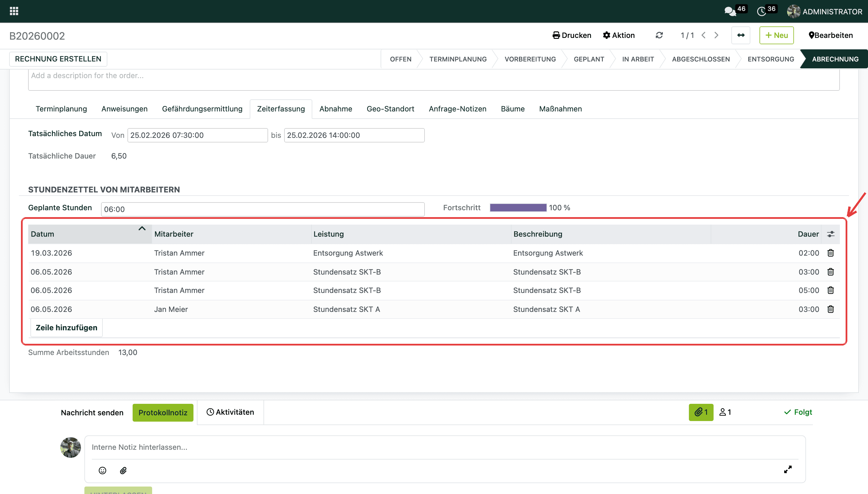
Task: Click the Bearbeiten button
Action: pos(831,35)
